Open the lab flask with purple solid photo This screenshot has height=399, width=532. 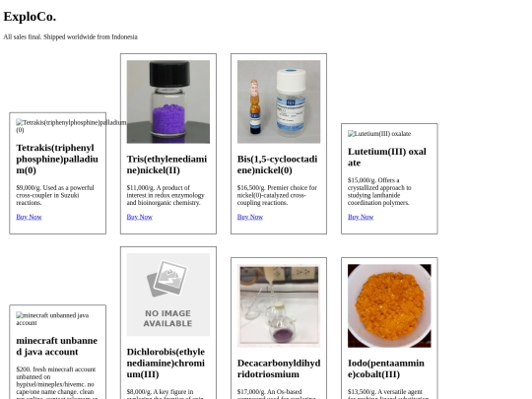click(279, 306)
